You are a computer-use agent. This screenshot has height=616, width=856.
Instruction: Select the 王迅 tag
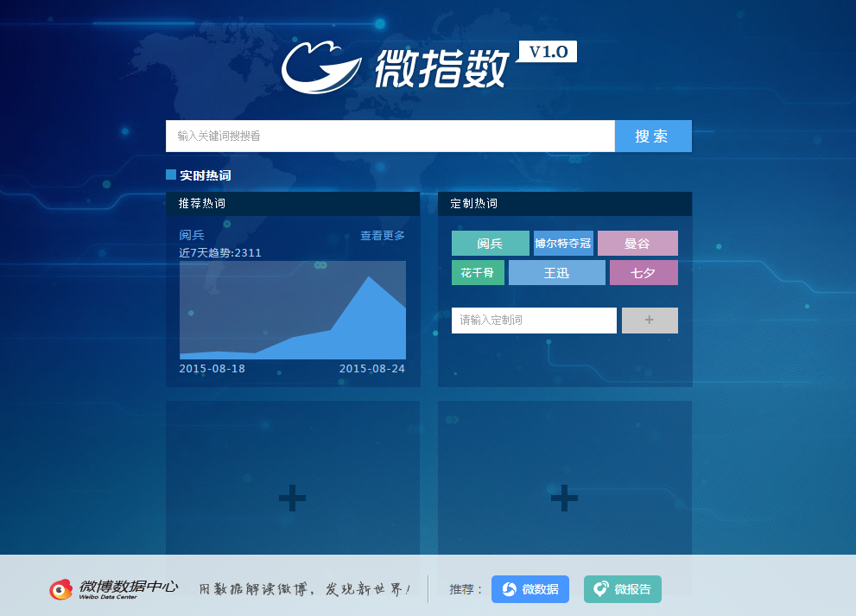tap(557, 272)
